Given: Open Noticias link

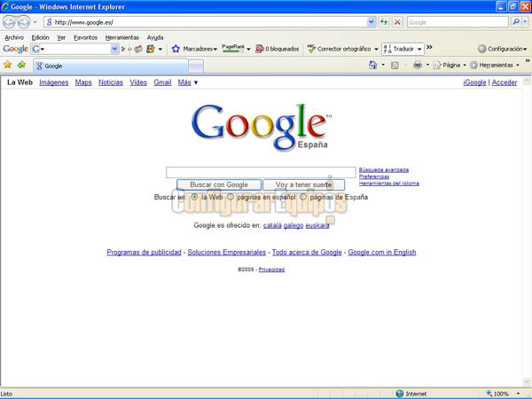Looking at the screenshot, I should pos(111,82).
